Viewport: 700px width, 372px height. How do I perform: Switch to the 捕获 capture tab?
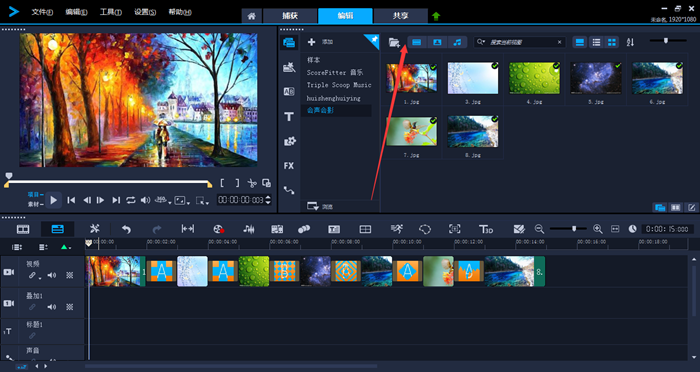(290, 16)
